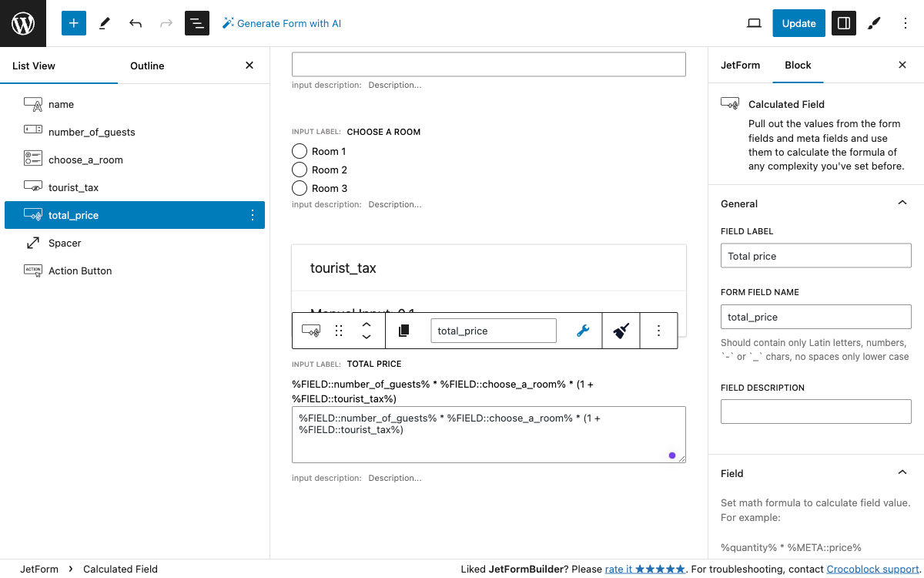Switch to the Outline tab
This screenshot has width=924, height=578.
147,66
